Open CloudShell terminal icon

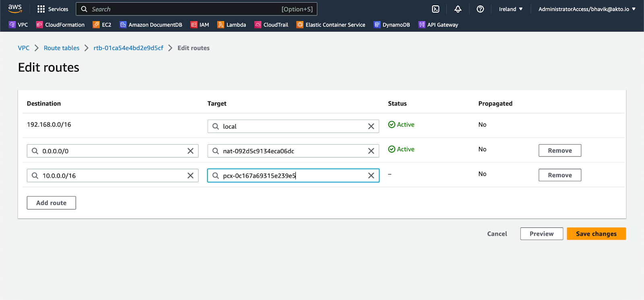(436, 9)
